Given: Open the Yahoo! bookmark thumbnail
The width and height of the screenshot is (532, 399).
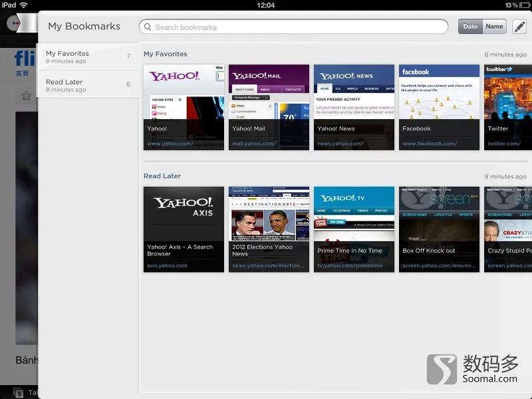Looking at the screenshot, I should [x=184, y=107].
